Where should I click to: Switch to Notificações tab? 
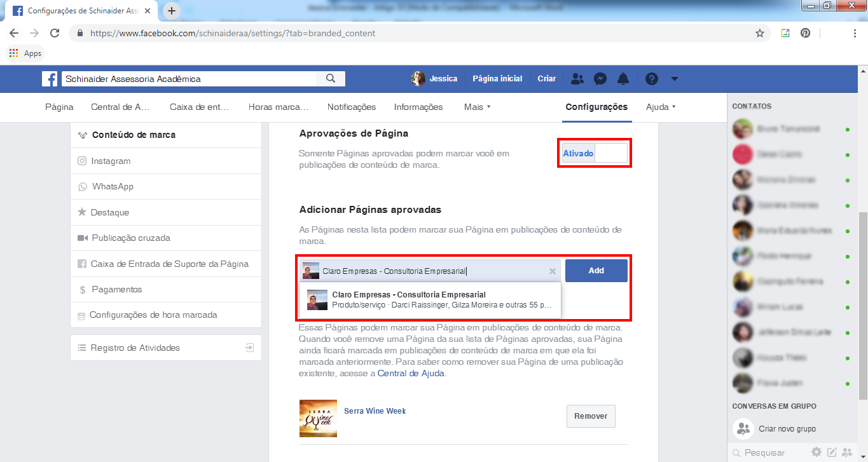(x=352, y=107)
